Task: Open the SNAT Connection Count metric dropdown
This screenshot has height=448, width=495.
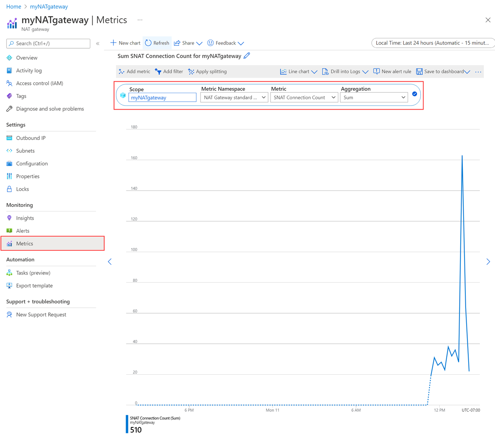Action: coord(304,98)
